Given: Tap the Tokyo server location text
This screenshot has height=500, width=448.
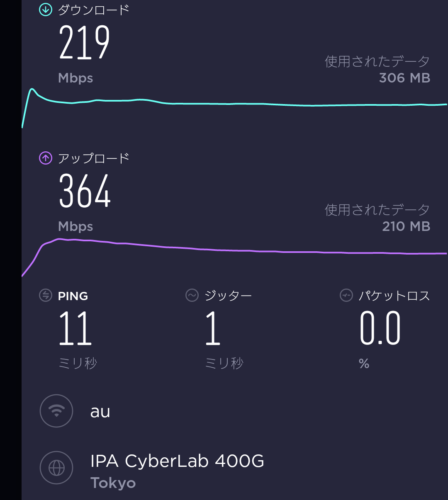Looking at the screenshot, I should click(x=113, y=483).
